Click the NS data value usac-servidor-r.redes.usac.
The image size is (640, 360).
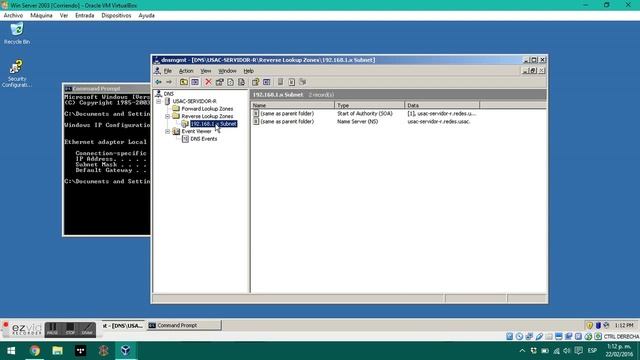[439, 122]
